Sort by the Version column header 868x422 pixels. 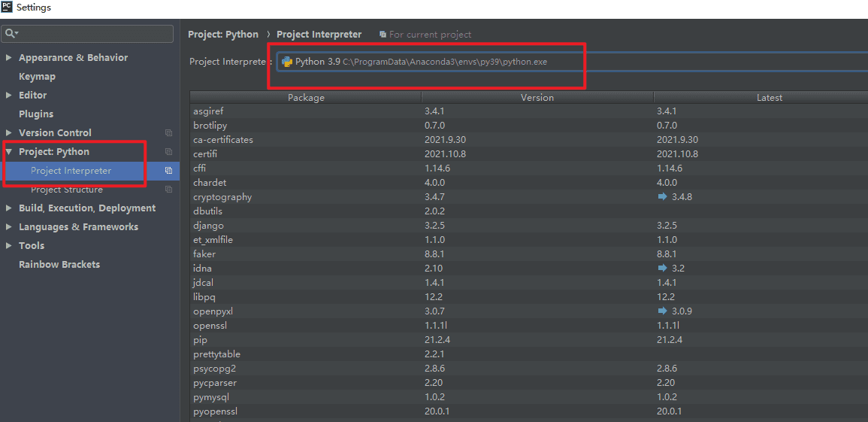pos(537,98)
